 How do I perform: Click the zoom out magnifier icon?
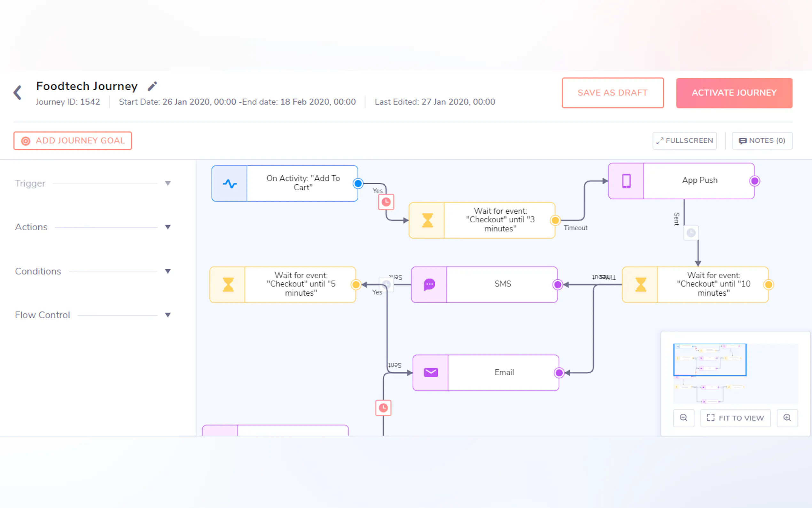[x=683, y=417]
